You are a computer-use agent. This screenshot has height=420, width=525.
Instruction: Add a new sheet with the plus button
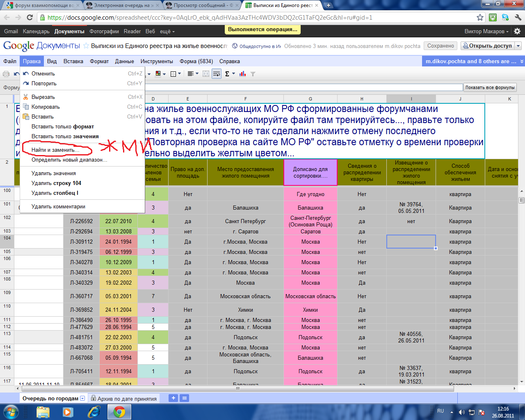point(173,398)
